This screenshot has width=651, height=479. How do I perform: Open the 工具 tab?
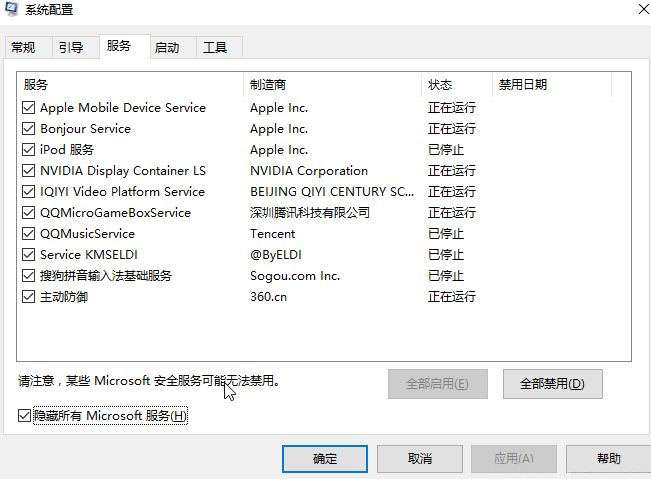pyautogui.click(x=215, y=47)
